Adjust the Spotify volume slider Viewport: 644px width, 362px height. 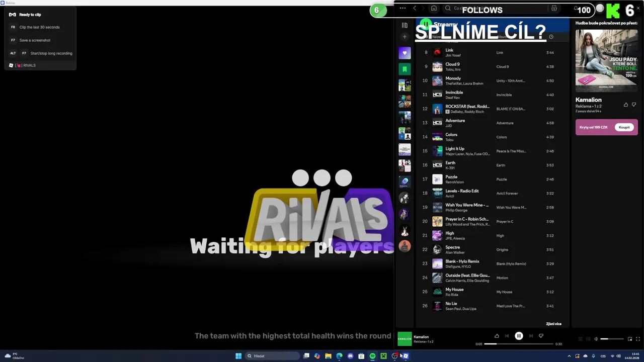[x=611, y=339]
